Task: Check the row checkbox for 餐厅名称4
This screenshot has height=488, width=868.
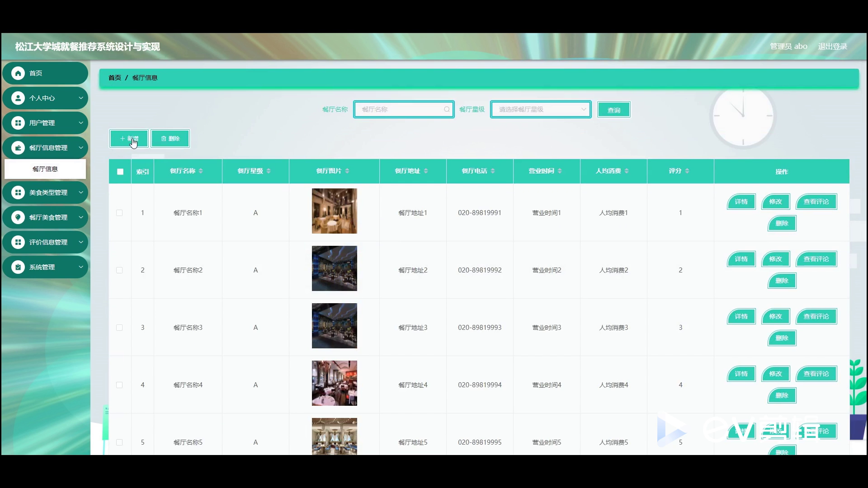Action: 119,385
